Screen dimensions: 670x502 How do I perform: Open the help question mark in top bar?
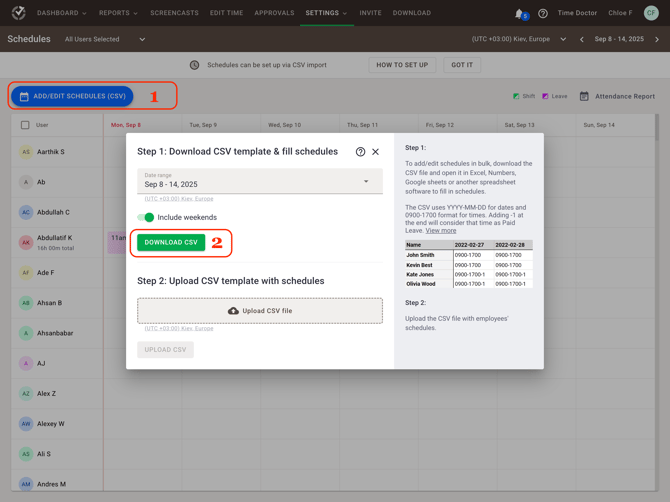pyautogui.click(x=543, y=13)
